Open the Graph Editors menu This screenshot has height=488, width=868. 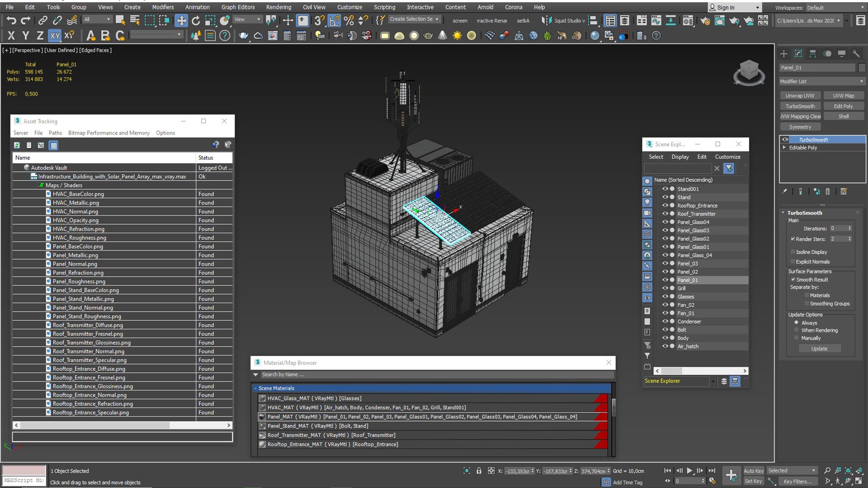click(x=238, y=7)
